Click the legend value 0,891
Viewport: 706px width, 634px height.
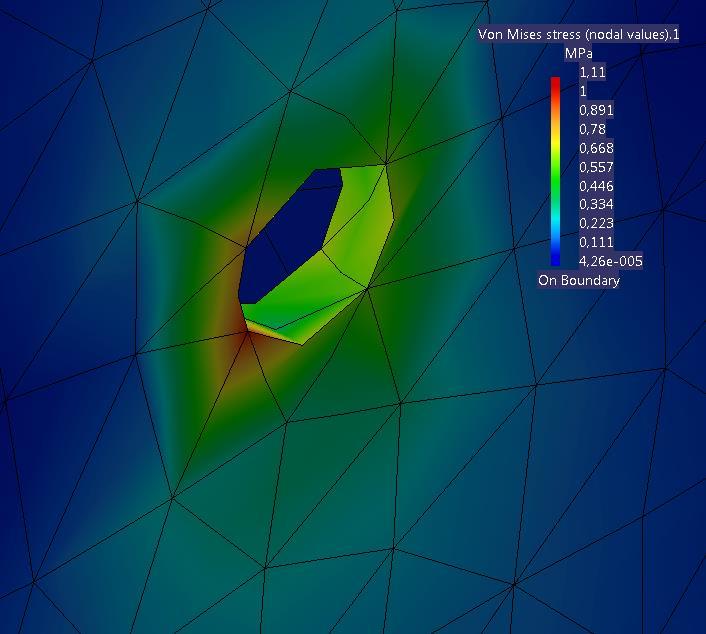[596, 110]
